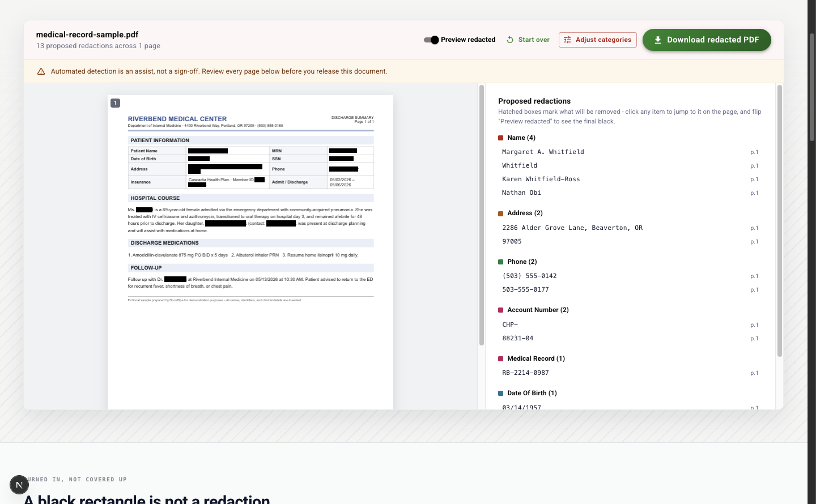The image size is (816, 504).
Task: Click the Adjust categories sliders icon
Action: click(x=567, y=40)
